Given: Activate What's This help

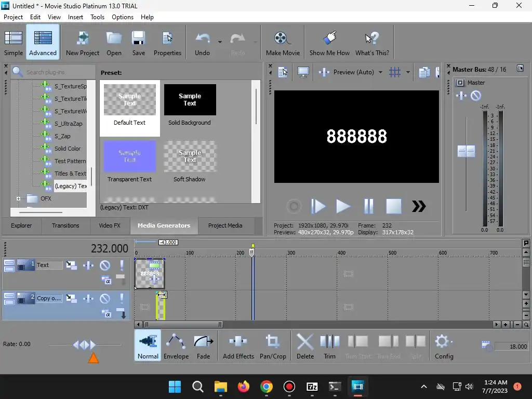Looking at the screenshot, I should click(x=372, y=43).
